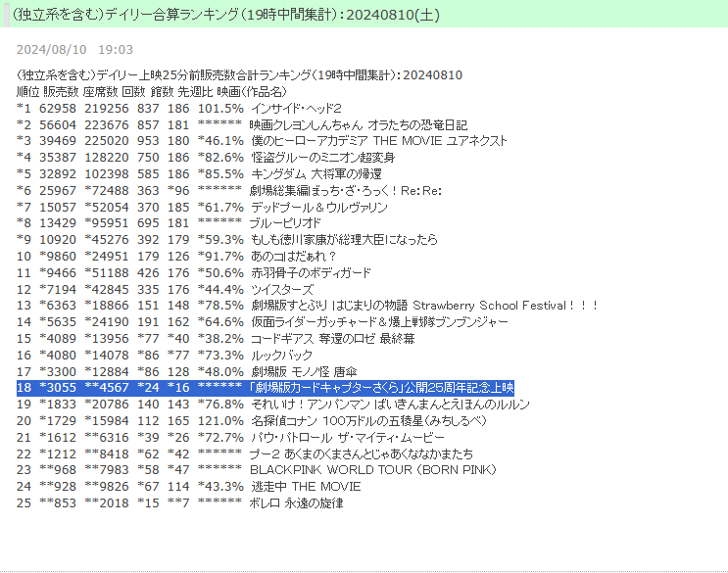This screenshot has height=573, width=728.
Task: Click row コードギアス 奪還のロゼ 最終幕
Action: pyautogui.click(x=216, y=338)
